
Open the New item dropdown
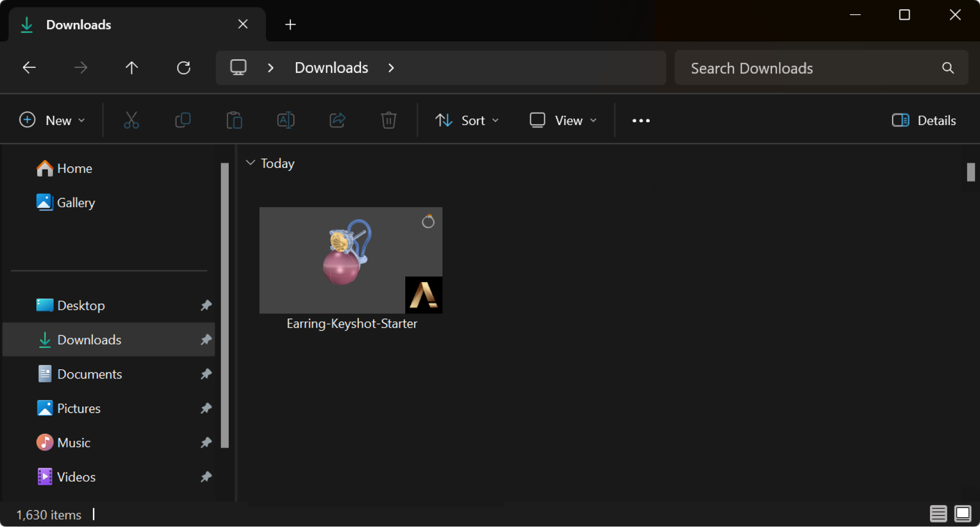pos(52,120)
